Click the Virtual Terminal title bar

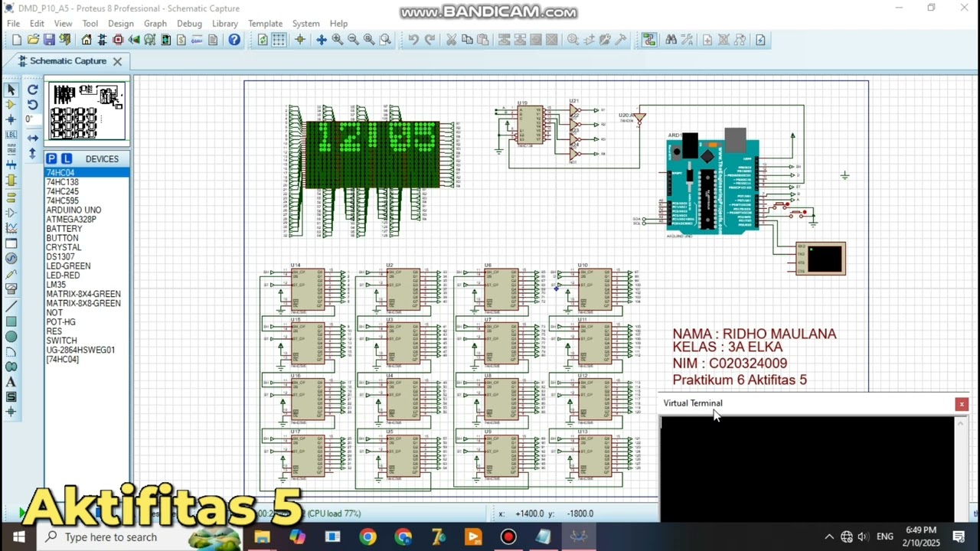[x=805, y=403]
